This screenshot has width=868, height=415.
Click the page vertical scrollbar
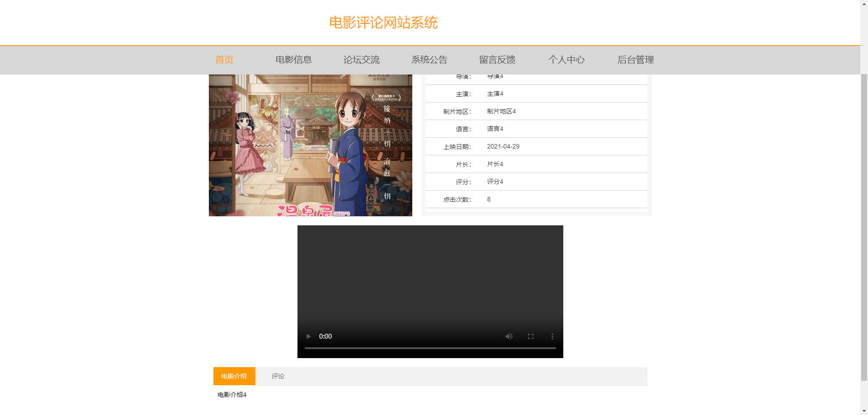pos(864,228)
